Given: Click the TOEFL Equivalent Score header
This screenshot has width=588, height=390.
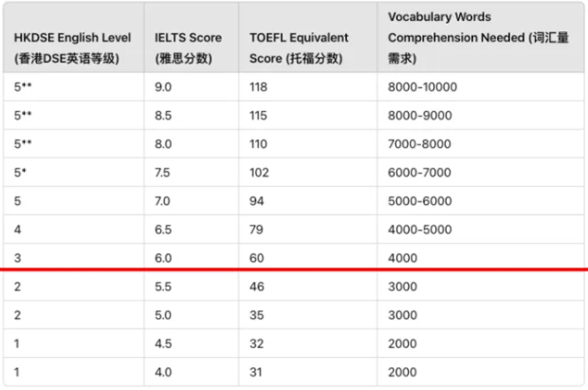Looking at the screenshot, I should [x=299, y=47].
